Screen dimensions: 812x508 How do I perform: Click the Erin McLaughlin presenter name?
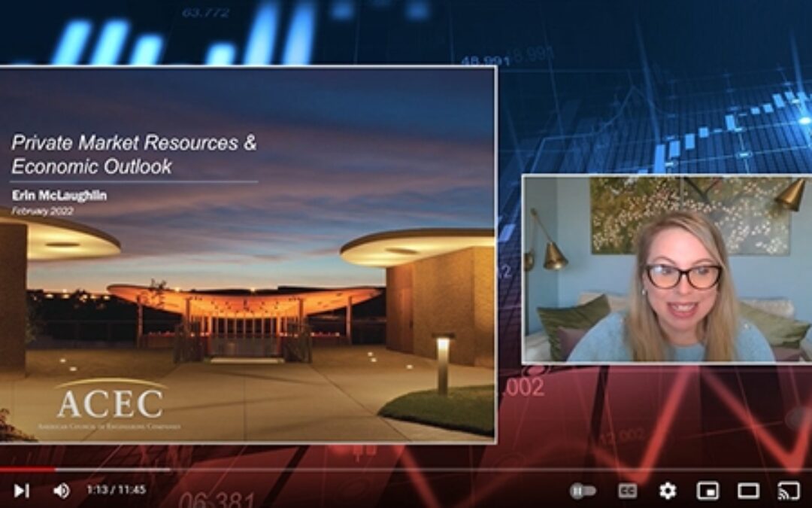pyautogui.click(x=59, y=196)
